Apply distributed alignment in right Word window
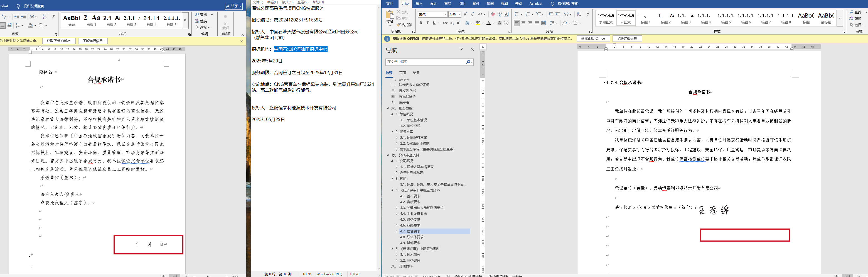The image size is (868, 277). tap(544, 23)
